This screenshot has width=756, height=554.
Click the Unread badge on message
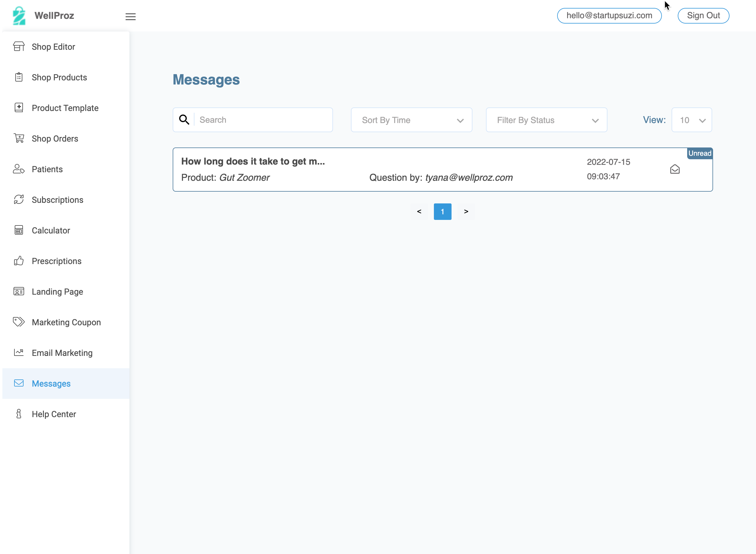click(x=700, y=153)
